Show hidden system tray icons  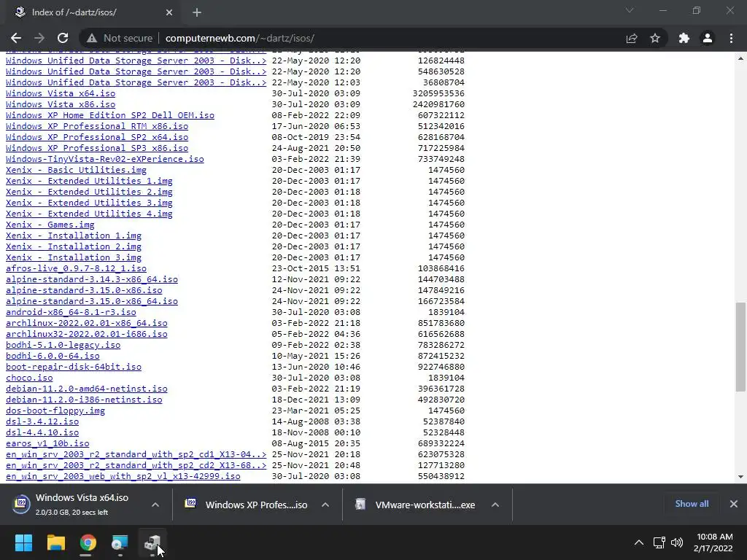(639, 542)
